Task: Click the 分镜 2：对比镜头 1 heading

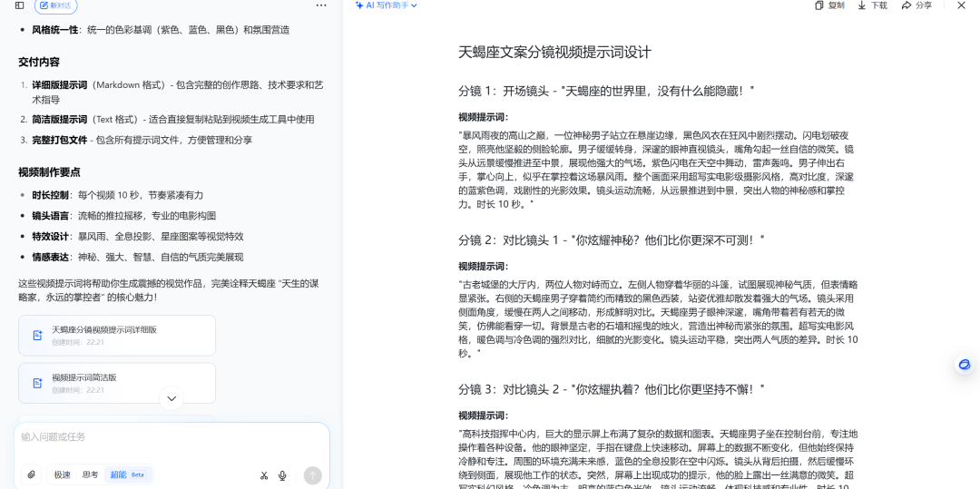Action: tap(612, 240)
